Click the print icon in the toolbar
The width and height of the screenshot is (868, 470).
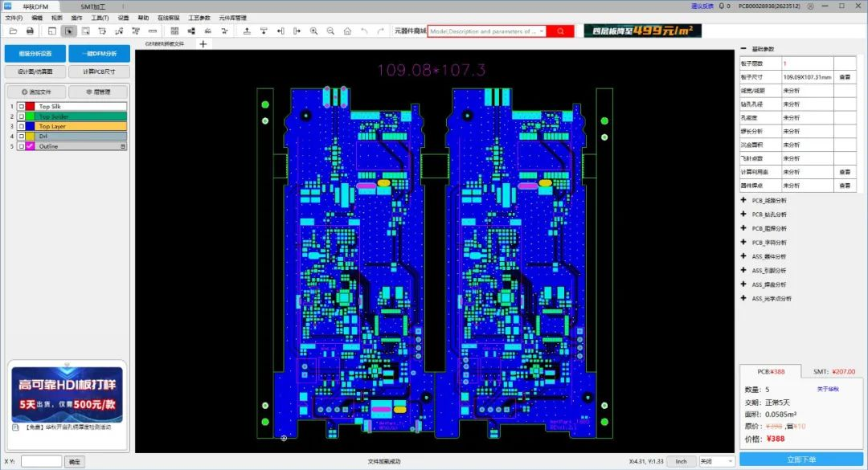click(x=31, y=30)
